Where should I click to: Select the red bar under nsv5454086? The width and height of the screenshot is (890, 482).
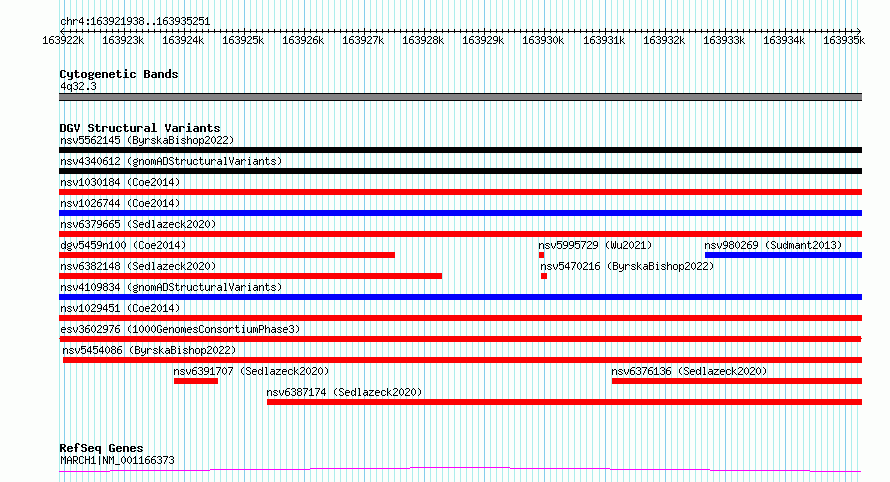click(x=463, y=360)
